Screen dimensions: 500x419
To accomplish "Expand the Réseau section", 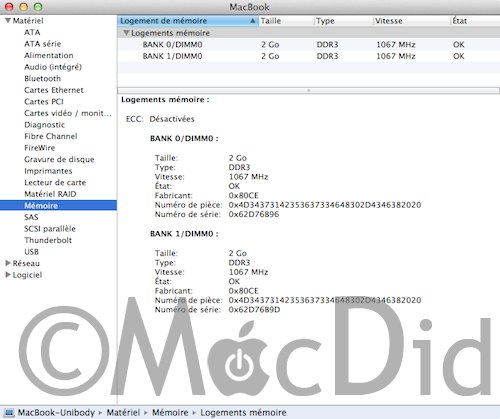I will 8,263.
